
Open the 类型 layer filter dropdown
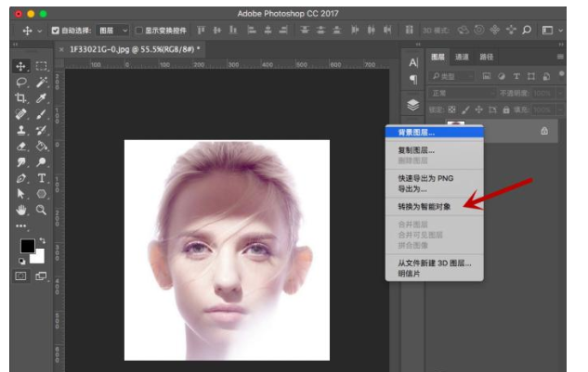pyautogui.click(x=452, y=75)
